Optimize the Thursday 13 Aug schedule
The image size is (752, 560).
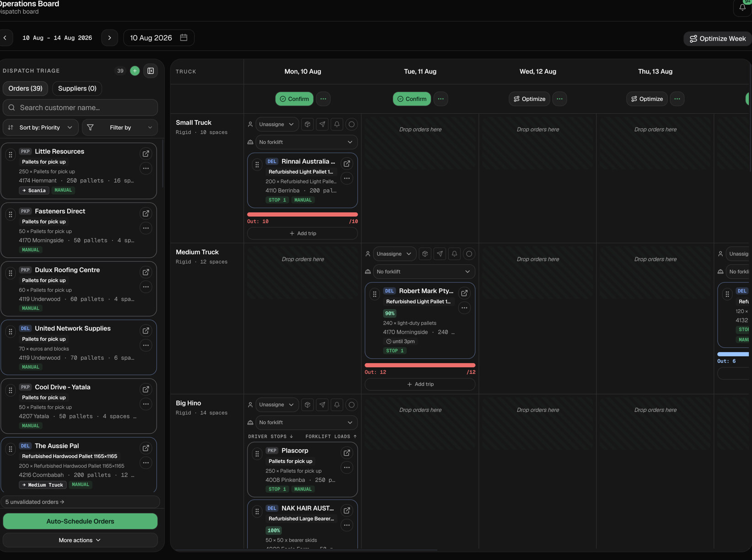647,99
